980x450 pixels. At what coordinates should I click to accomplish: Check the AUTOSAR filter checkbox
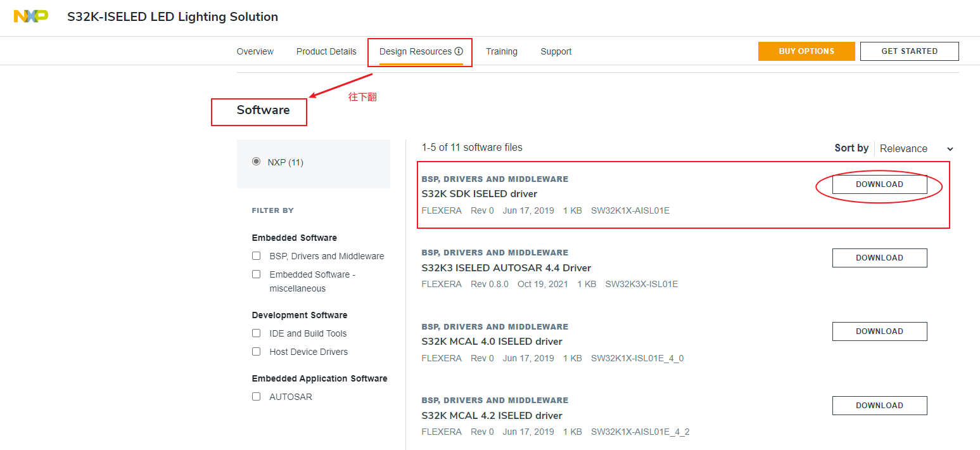pyautogui.click(x=257, y=397)
